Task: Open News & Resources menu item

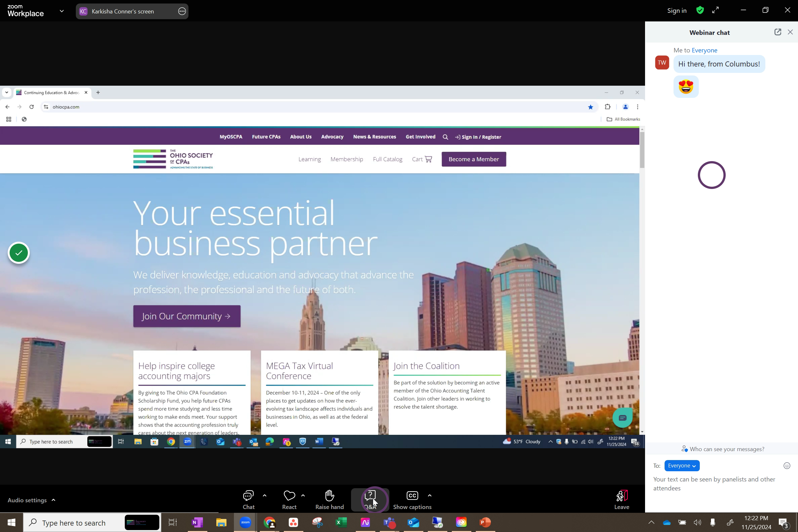Action: (375, 137)
